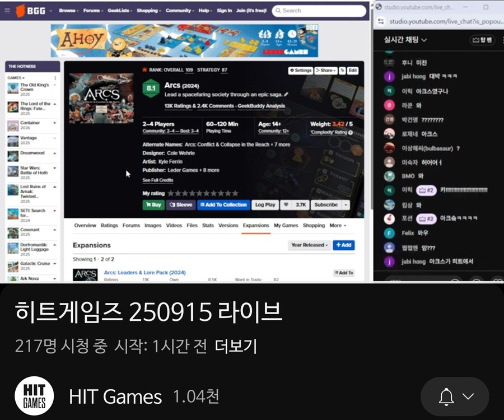Toggle Subscribe for Arcs updates

[325, 205]
